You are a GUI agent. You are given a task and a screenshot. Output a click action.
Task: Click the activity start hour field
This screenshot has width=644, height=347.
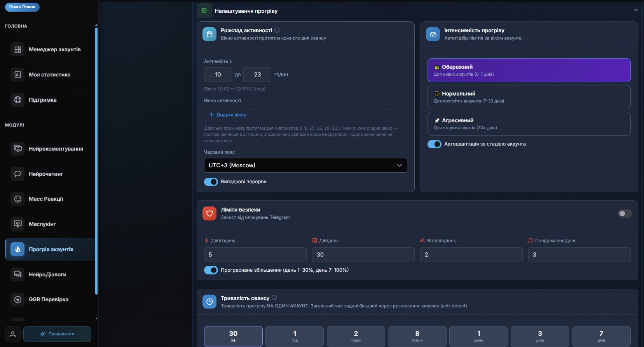[218, 75]
